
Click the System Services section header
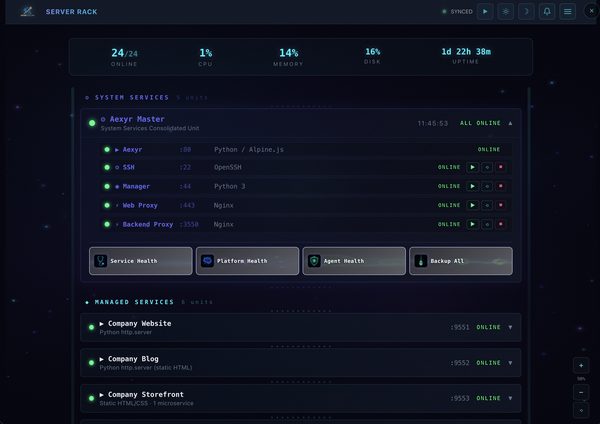click(x=132, y=98)
